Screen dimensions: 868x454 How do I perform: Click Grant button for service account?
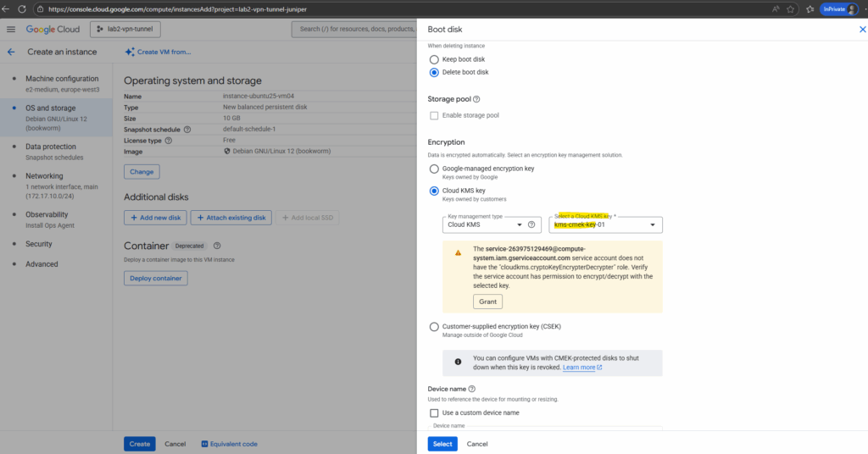[x=487, y=302]
